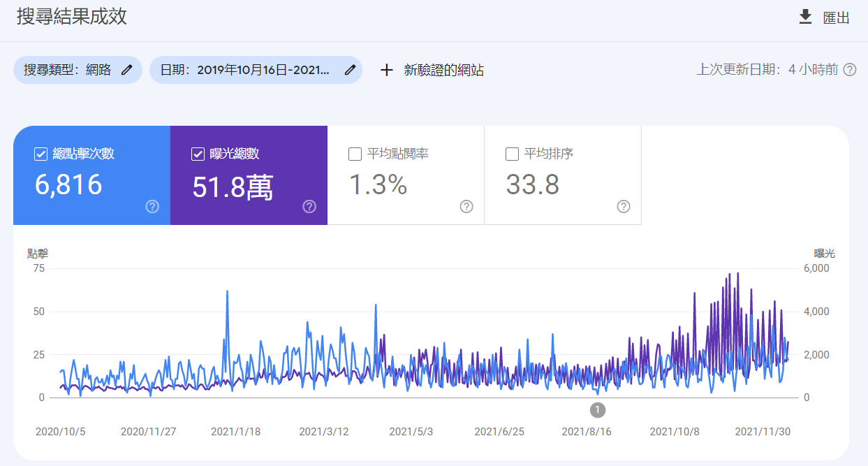Click the 匯出 export label
This screenshot has height=466, width=868.
tap(836, 18)
